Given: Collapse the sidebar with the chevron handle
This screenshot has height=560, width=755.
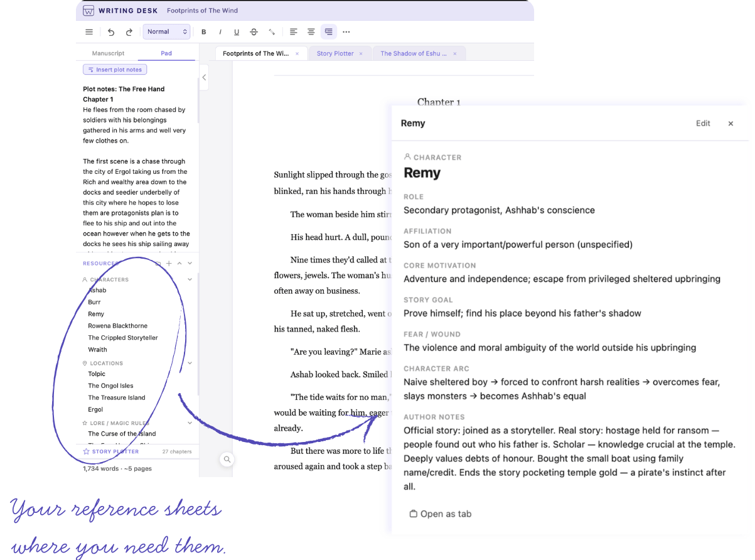Looking at the screenshot, I should [x=204, y=78].
